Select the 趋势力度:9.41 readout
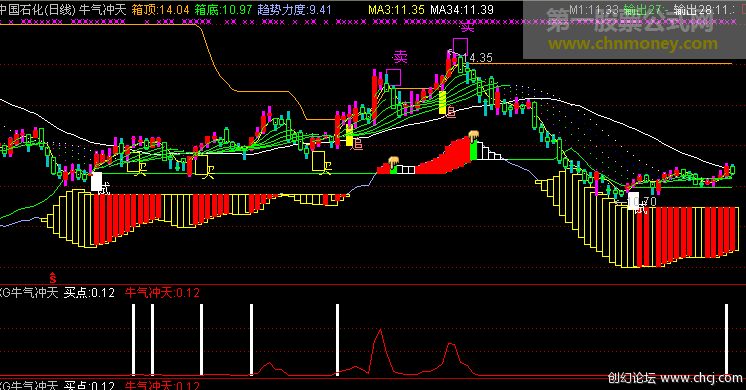The height and width of the screenshot is (390, 746). click(x=294, y=10)
